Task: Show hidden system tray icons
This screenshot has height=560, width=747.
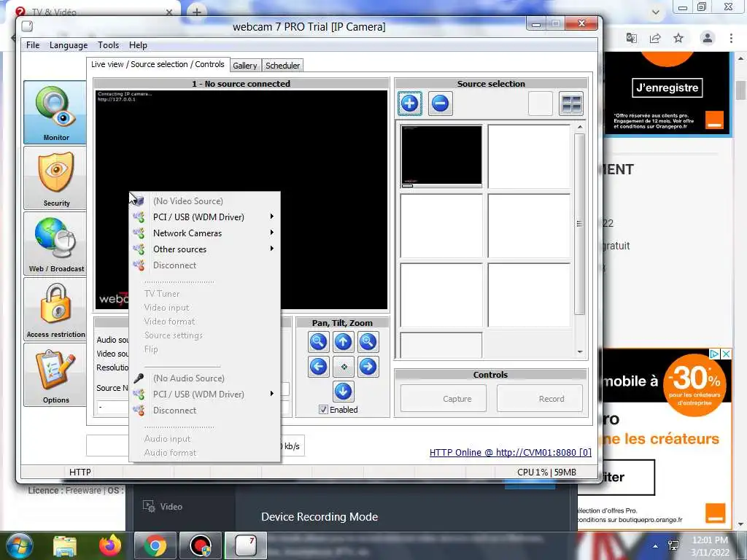Action: [656, 546]
